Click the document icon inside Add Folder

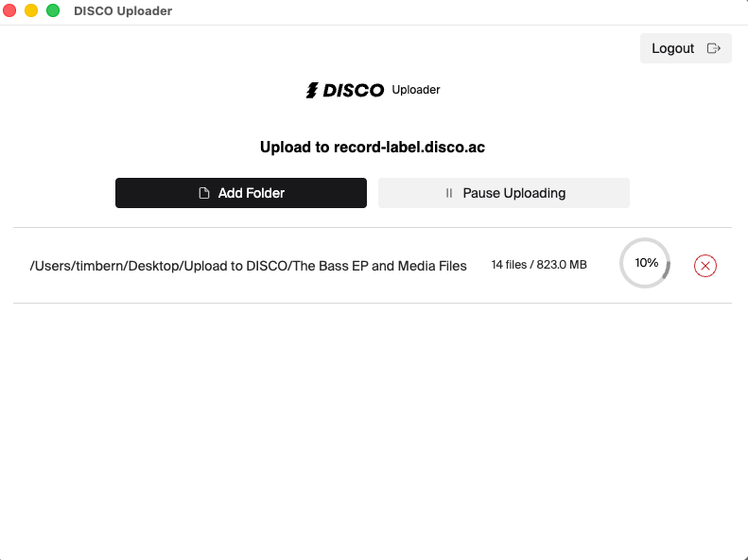pyautogui.click(x=204, y=193)
